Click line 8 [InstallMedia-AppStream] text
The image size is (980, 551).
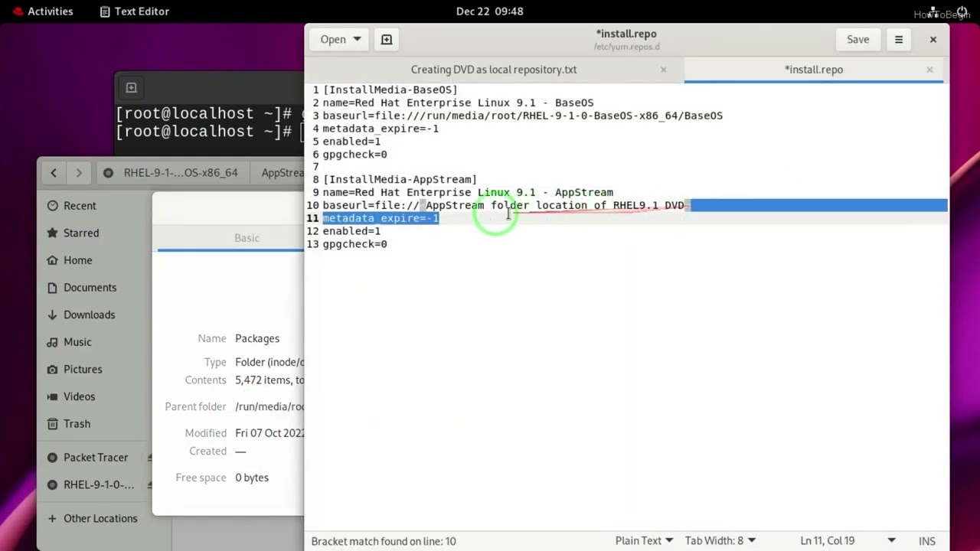[x=400, y=179]
